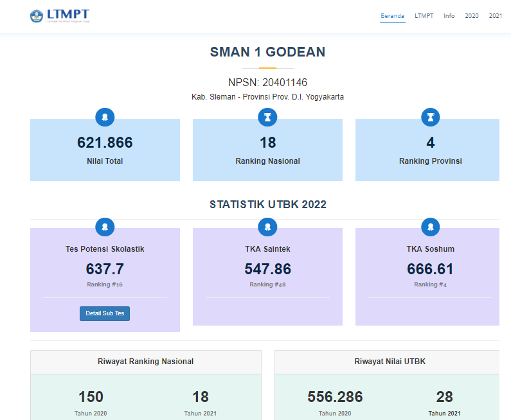Screen dimensions: 511x420
Task: Click Tahun 2020 under ranking 150
Action: point(91,414)
